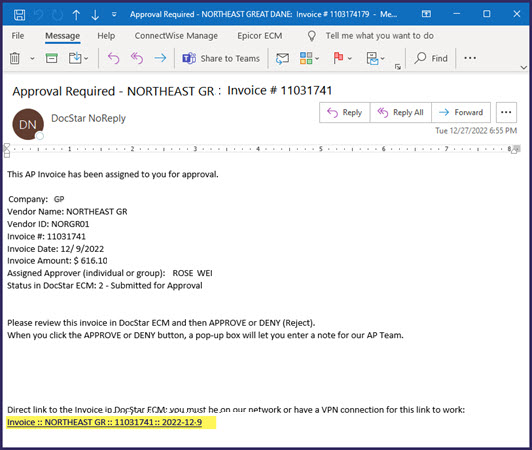Click the ribbon Reply arrow icon
The image size is (532, 450).
pos(113,58)
